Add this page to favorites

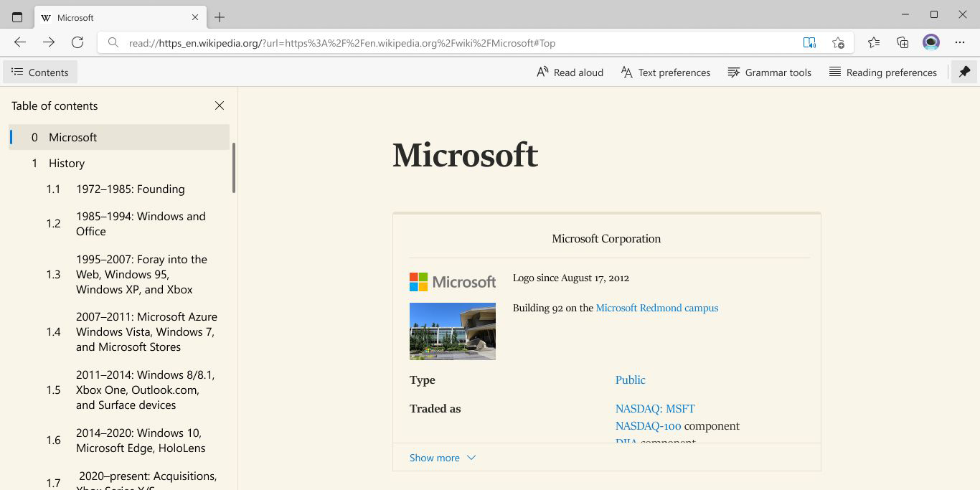(x=838, y=43)
